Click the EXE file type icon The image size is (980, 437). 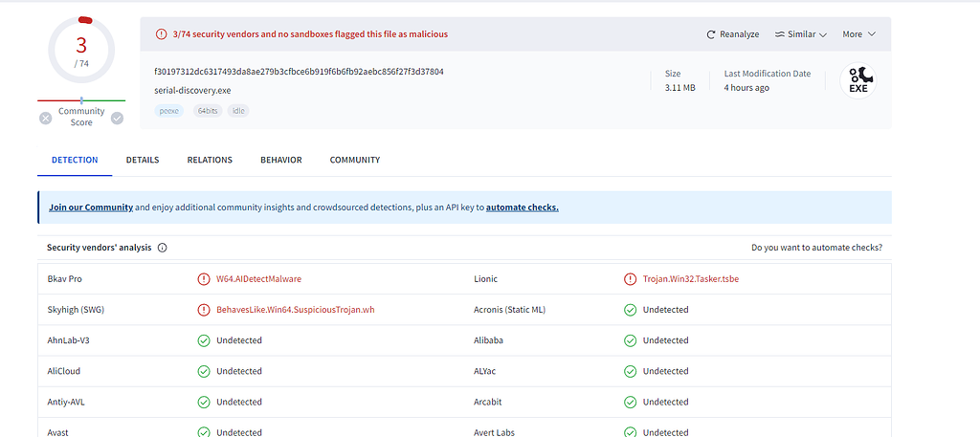pos(857,81)
